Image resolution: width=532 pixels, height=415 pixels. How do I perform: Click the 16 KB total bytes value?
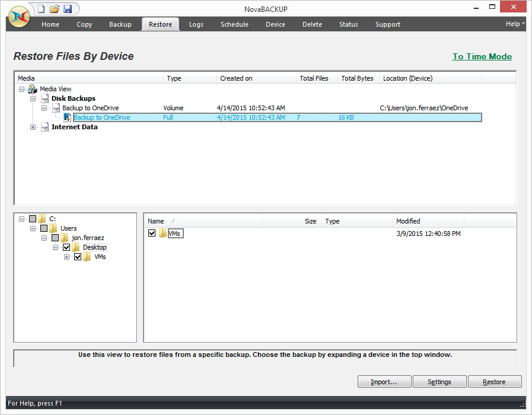346,117
